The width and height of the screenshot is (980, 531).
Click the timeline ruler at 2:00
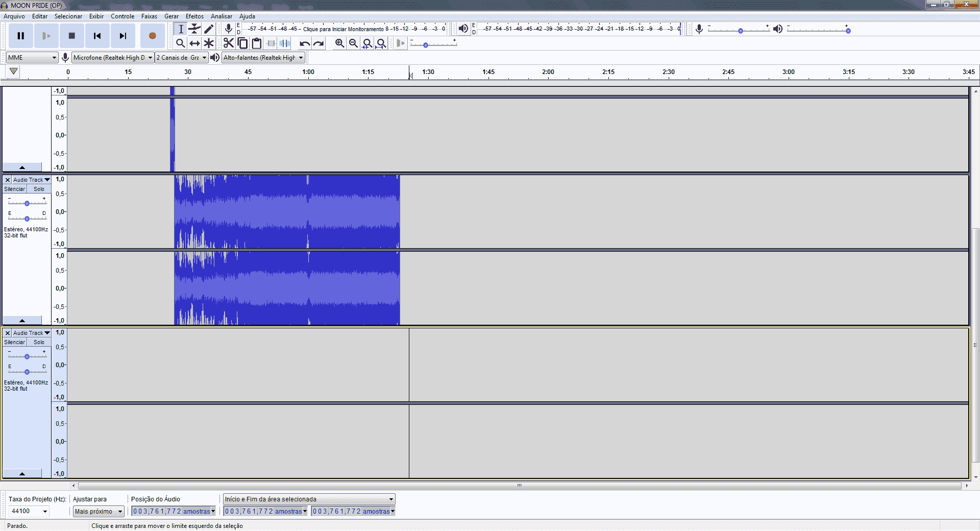[x=548, y=72]
